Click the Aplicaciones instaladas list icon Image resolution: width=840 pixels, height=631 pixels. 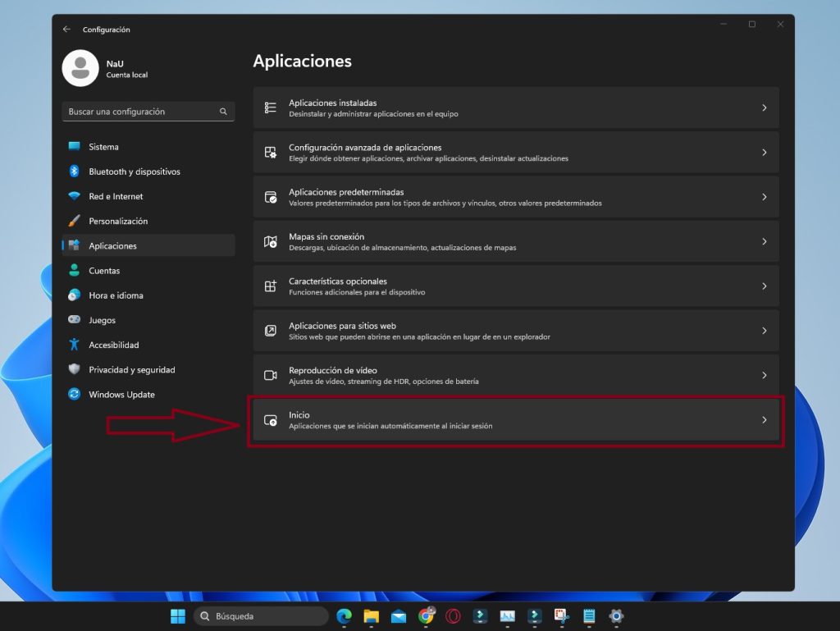[x=270, y=107]
